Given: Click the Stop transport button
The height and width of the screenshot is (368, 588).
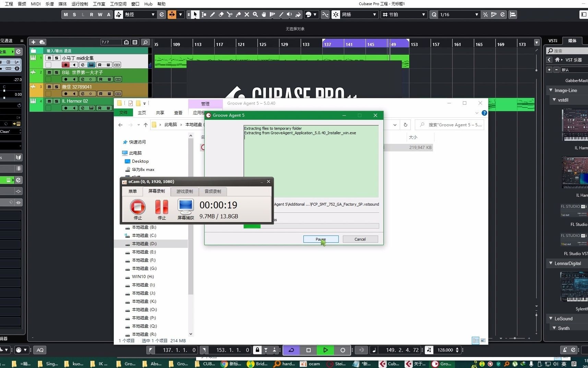Looking at the screenshot, I should [x=309, y=350].
